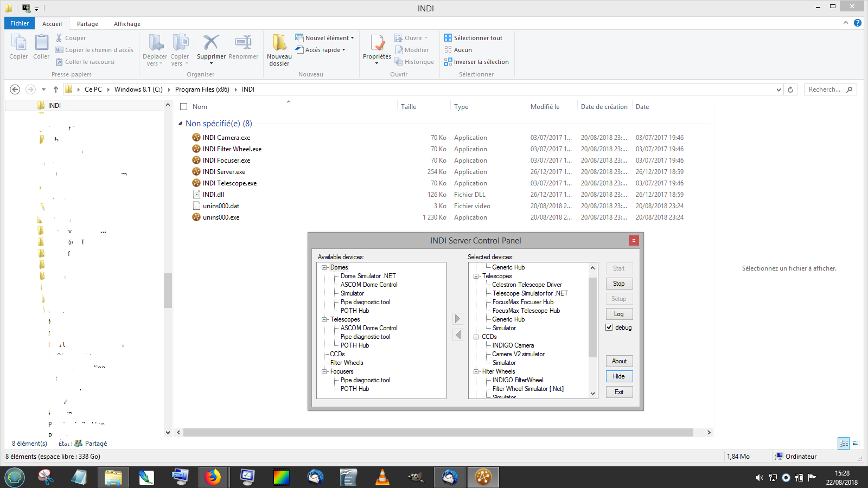The image size is (868, 488).
Task: Select Celestron Telescope Driver in Selected devices
Action: [x=527, y=285]
